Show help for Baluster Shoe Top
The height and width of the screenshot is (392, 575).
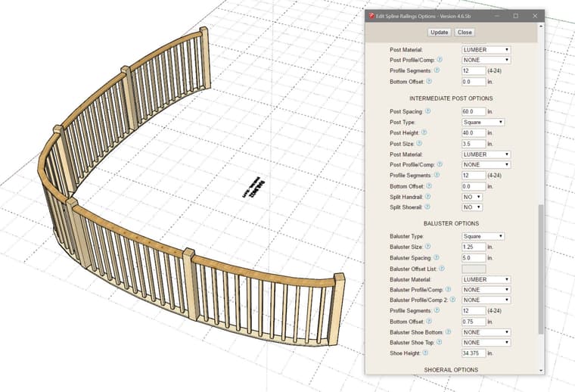pyautogui.click(x=439, y=342)
